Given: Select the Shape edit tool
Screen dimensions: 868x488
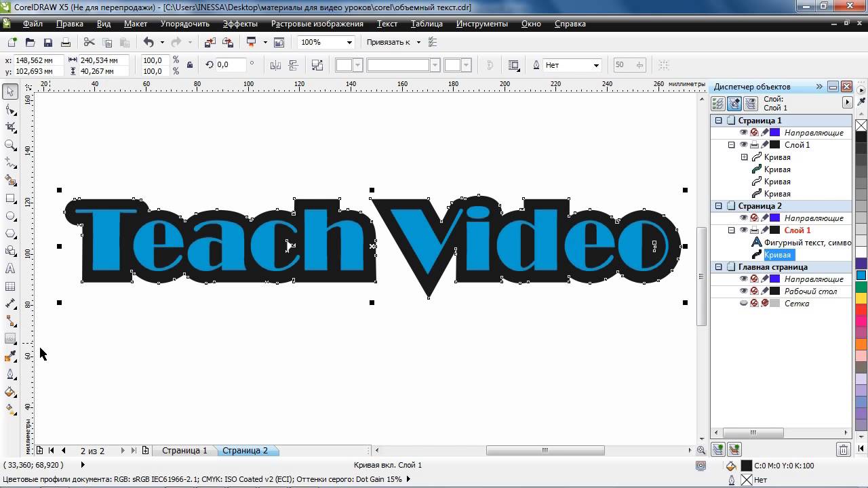Looking at the screenshot, I should [x=10, y=109].
